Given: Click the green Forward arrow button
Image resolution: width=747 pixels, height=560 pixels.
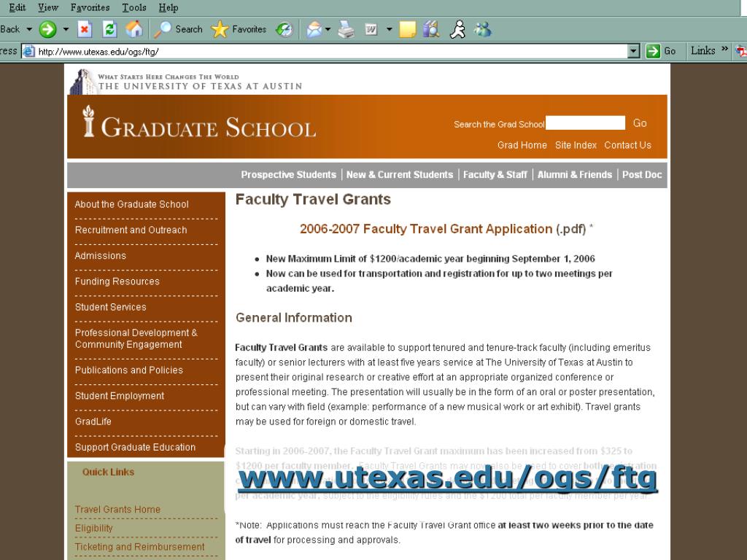Looking at the screenshot, I should pyautogui.click(x=47, y=29).
